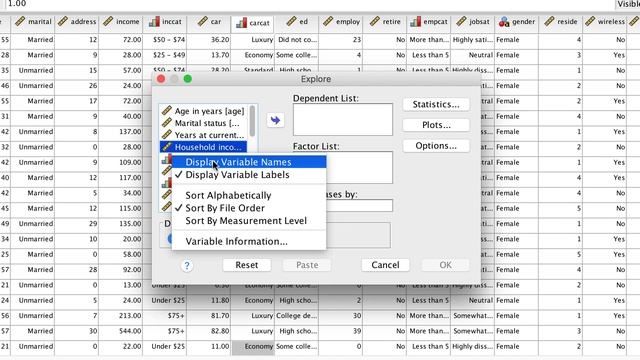Select the car column header

coord(209,22)
